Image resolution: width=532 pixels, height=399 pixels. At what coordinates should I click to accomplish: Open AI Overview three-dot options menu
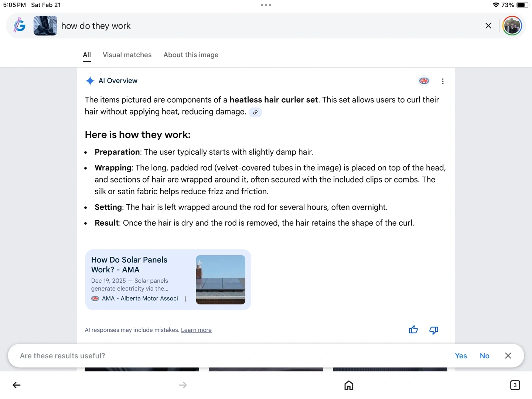[443, 81]
